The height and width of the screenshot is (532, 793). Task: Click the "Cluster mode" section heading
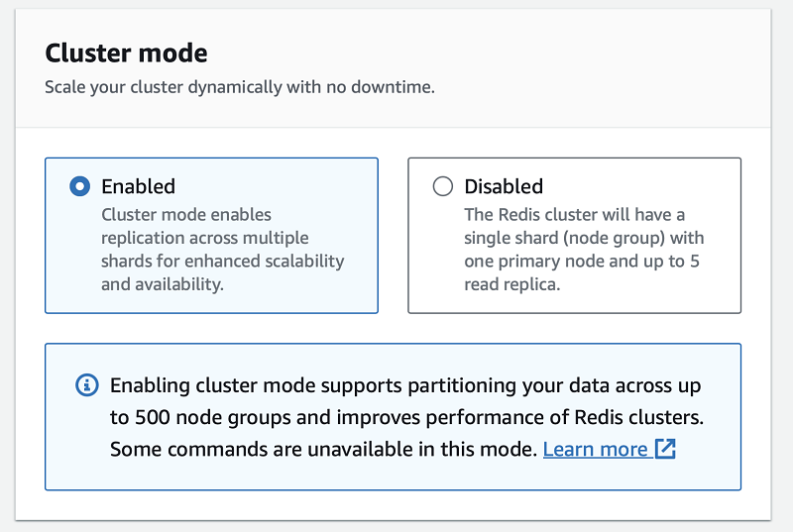[x=126, y=53]
